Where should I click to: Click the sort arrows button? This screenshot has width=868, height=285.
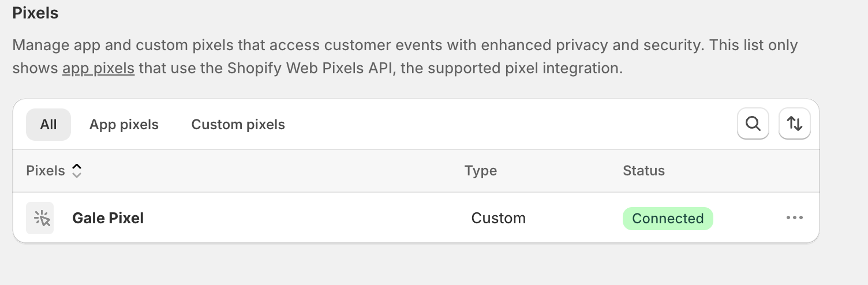795,124
